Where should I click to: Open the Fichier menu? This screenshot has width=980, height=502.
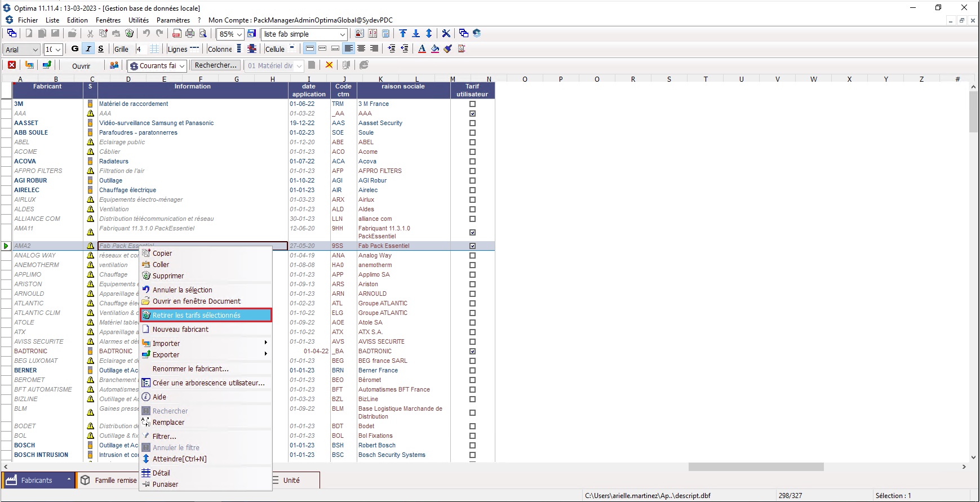[28, 20]
